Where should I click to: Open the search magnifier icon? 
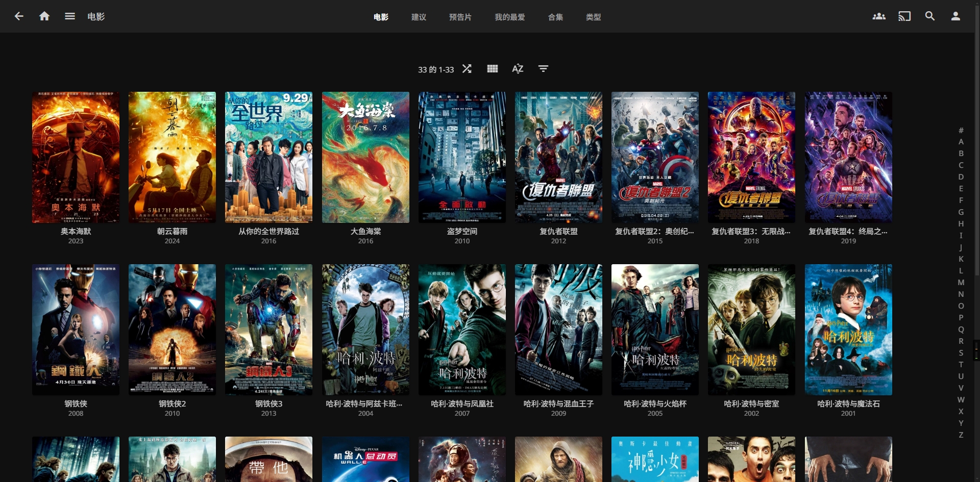click(x=929, y=16)
